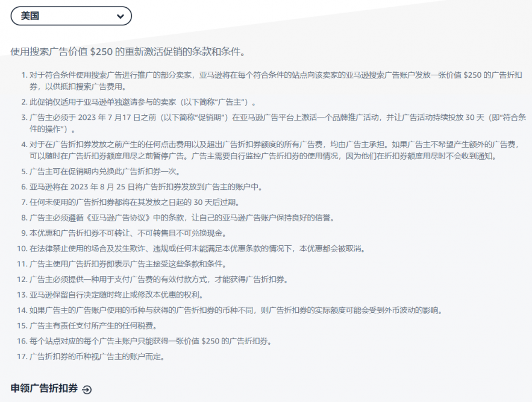Image resolution: width=532 pixels, height=402 pixels.
Task: Click term 3 about 2023 年 7 月17 日之前
Action: point(278,123)
